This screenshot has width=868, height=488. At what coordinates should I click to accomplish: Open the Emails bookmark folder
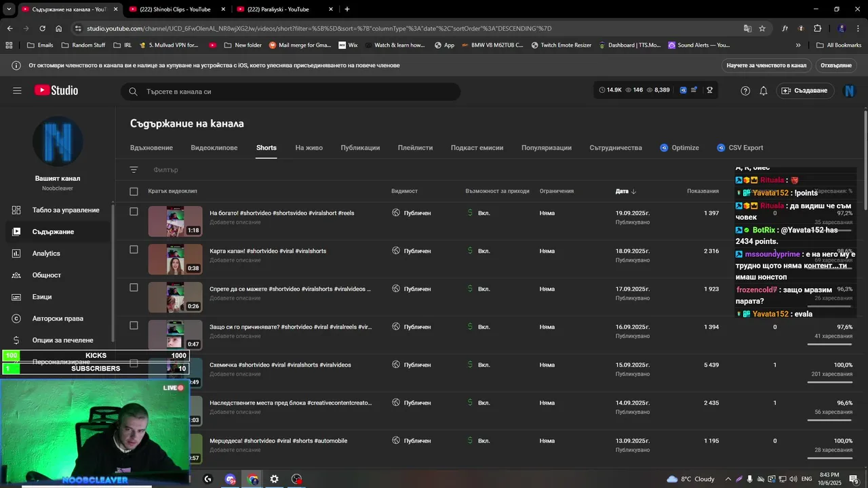(39, 45)
